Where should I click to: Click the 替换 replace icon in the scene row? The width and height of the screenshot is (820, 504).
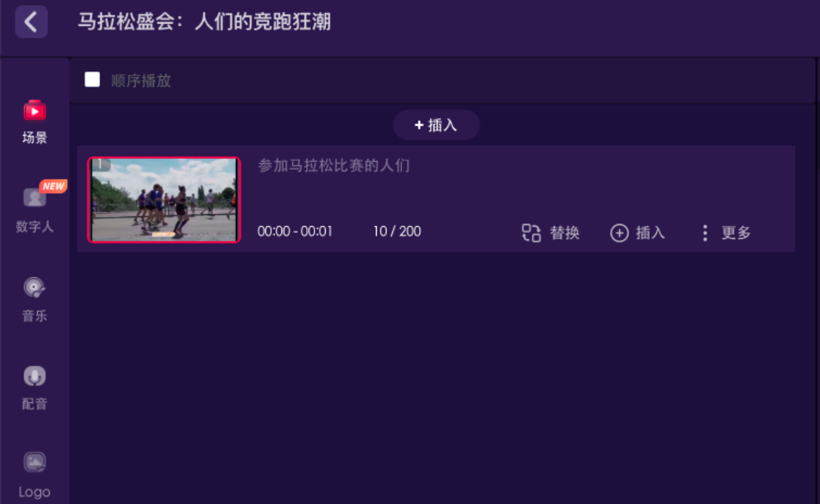531,232
